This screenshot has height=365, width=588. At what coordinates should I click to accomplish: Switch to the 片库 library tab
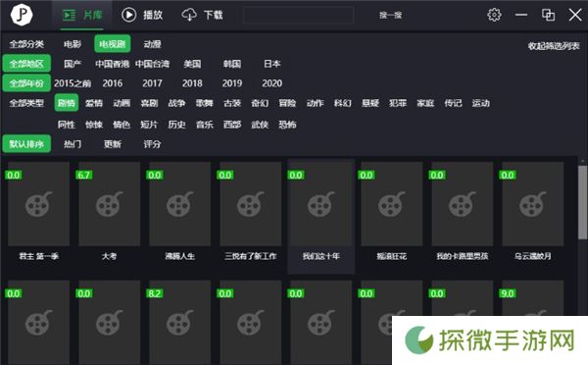pyautogui.click(x=82, y=15)
